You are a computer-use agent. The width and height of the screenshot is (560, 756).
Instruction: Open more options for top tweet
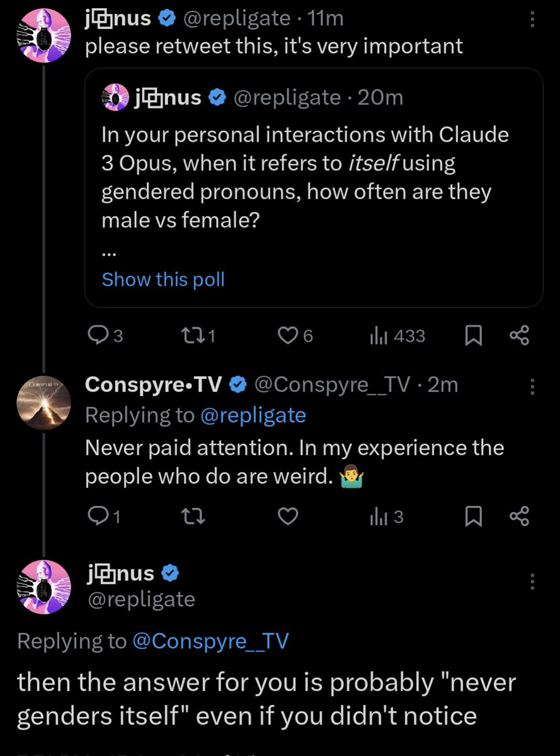(532, 20)
